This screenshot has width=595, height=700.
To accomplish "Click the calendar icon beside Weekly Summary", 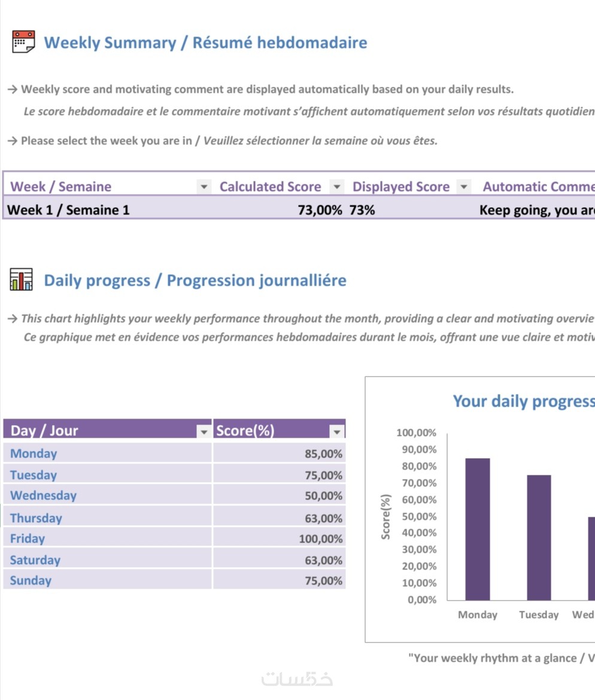I will click(23, 42).
